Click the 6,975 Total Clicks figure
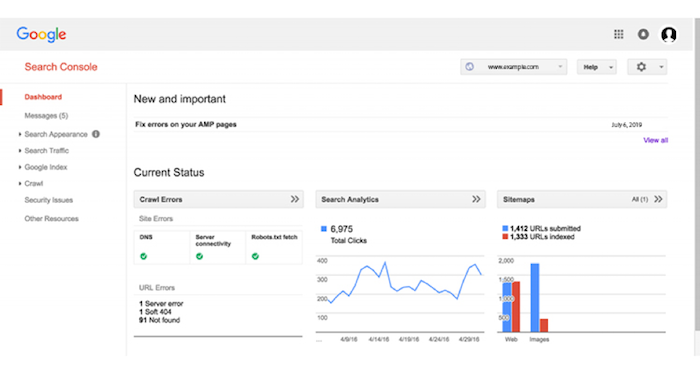 click(342, 229)
